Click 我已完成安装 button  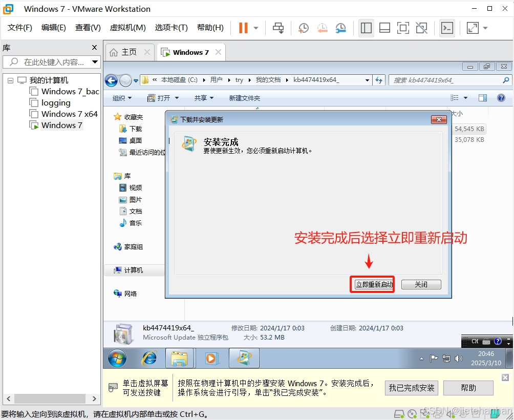coord(412,388)
